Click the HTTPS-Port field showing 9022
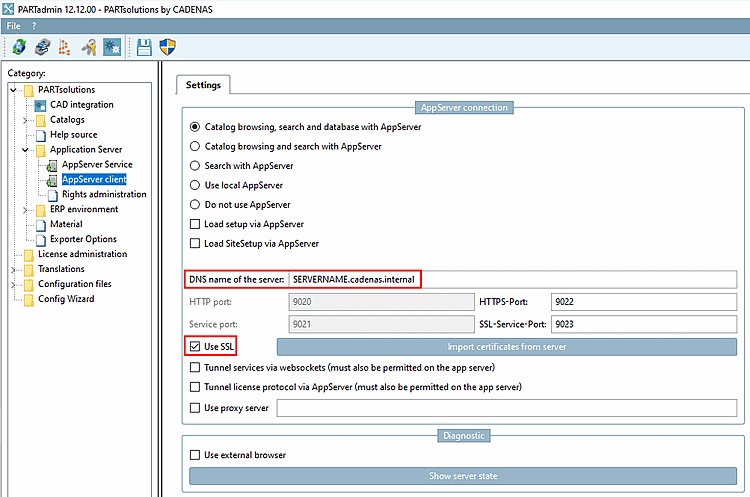This screenshot has width=750, height=497. tap(644, 302)
